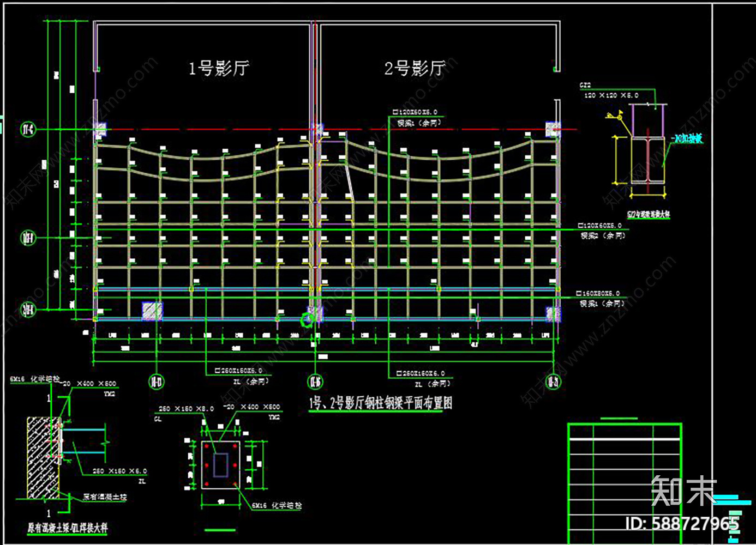The height and width of the screenshot is (545, 756).
Task: Click the '1号影厅' room label
Action: (219, 68)
